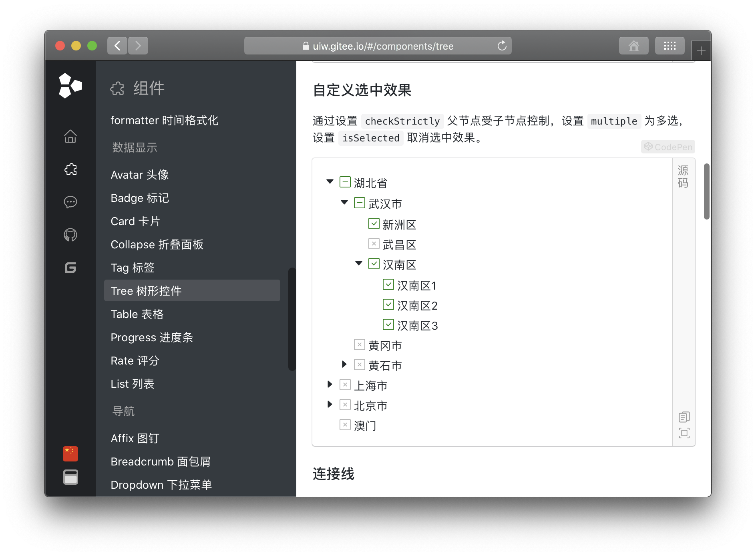Viewport: 756px width, 556px height.
Task: Collapse the 武汉市 tree node arrow
Action: click(x=344, y=203)
